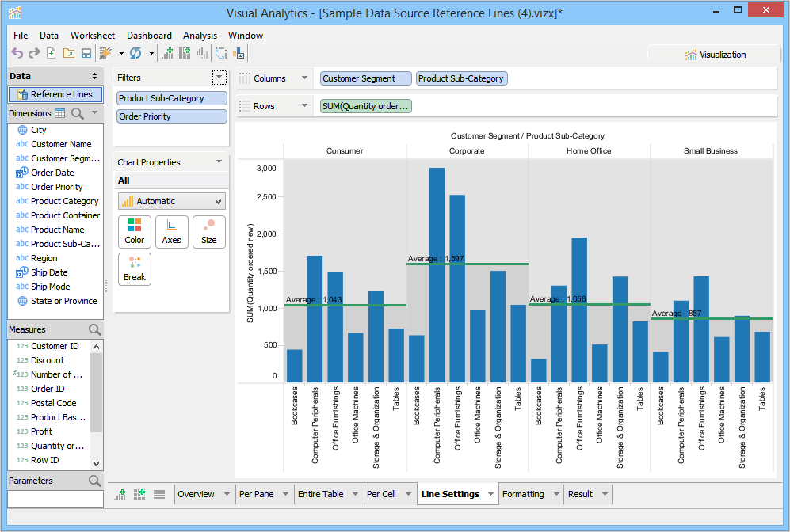Click the Parameters search magnifier icon
Viewport: 790px width, 532px height.
94,481
